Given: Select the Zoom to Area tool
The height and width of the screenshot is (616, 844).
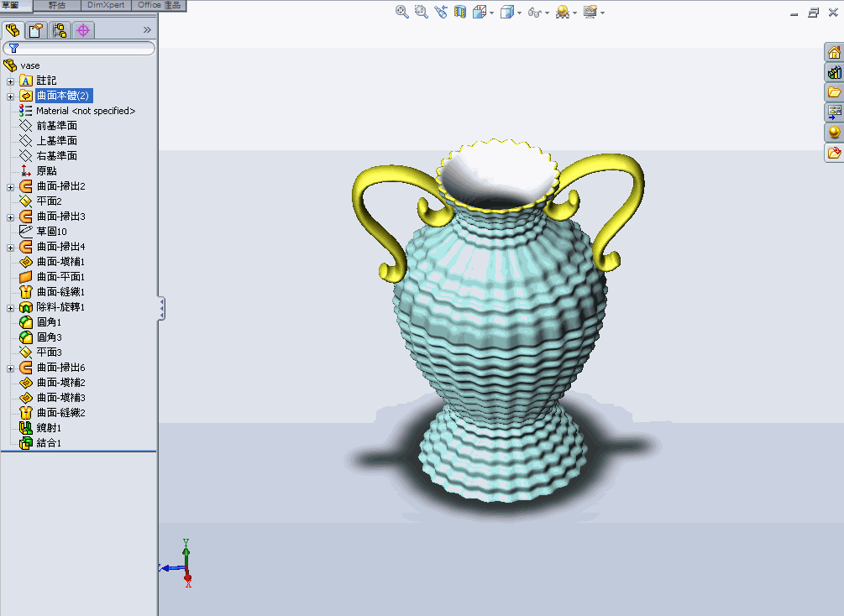Looking at the screenshot, I should tap(421, 12).
